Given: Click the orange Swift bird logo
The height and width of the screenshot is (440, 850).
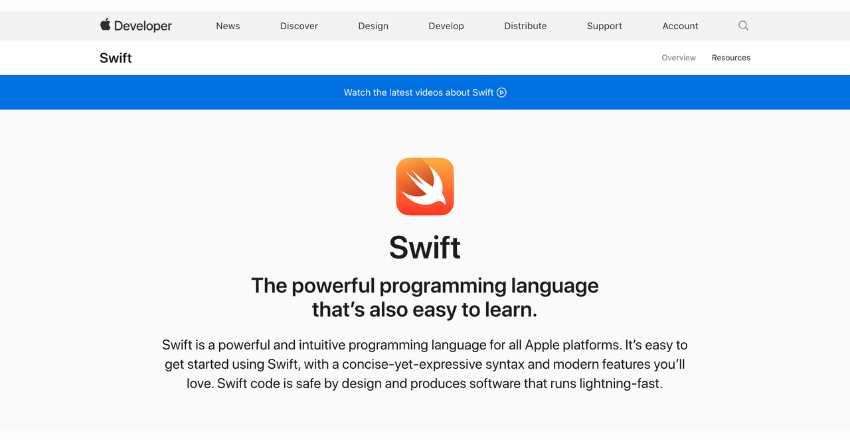Looking at the screenshot, I should point(425,186).
